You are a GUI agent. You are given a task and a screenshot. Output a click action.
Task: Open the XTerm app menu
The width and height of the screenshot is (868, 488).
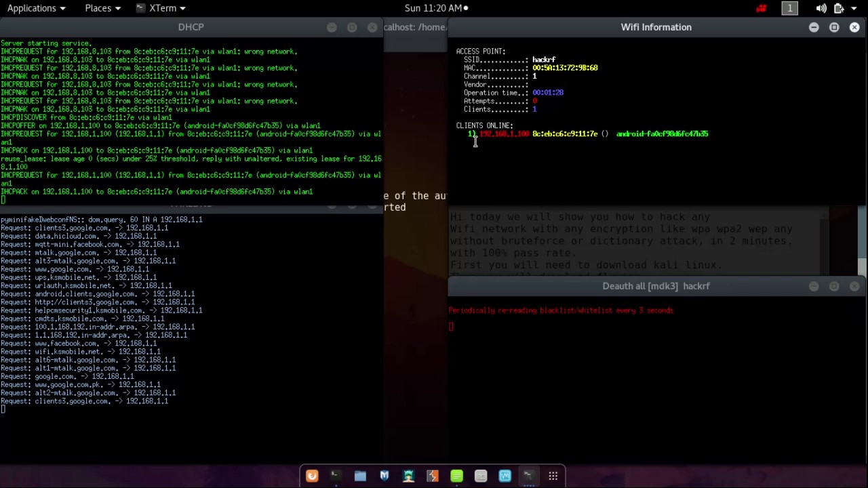[161, 8]
